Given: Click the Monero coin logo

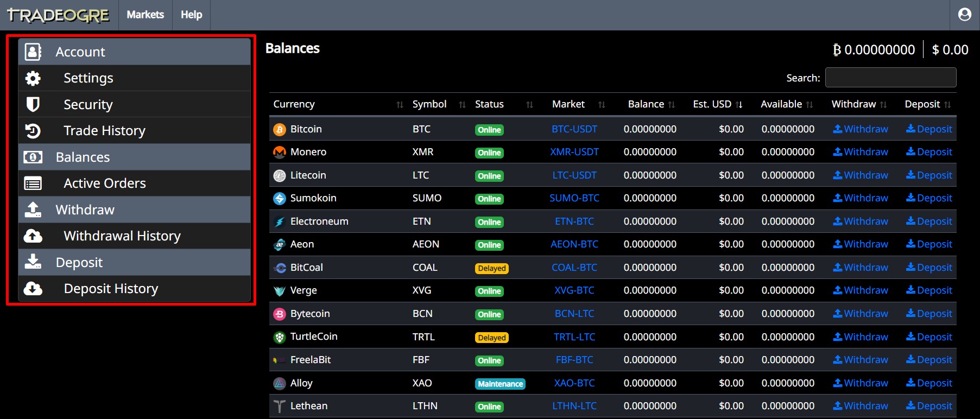Looking at the screenshot, I should point(280,153).
